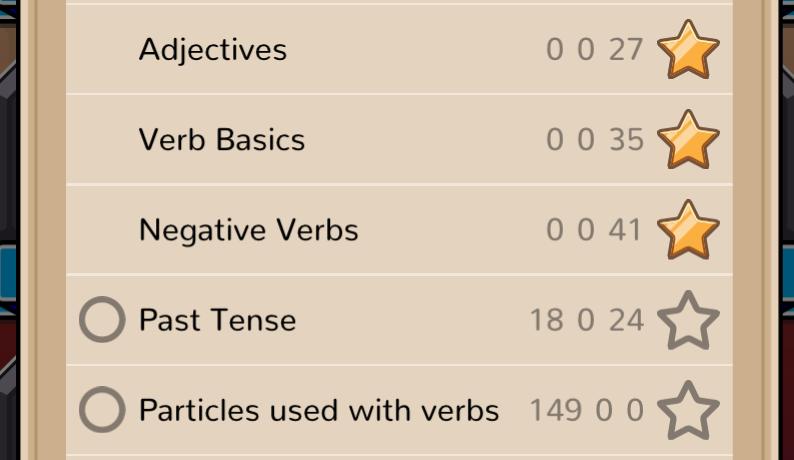Click the gold star for Verb Basics
The image size is (794, 460).
pyautogui.click(x=688, y=140)
